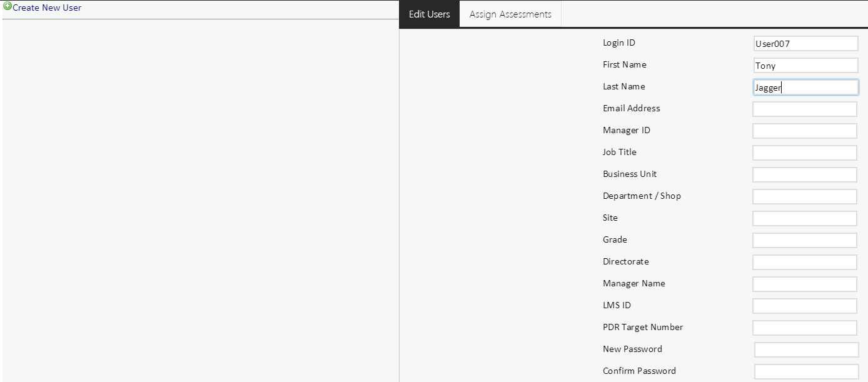Select the Job Title text box
The height and width of the screenshot is (382, 868).
click(x=804, y=153)
